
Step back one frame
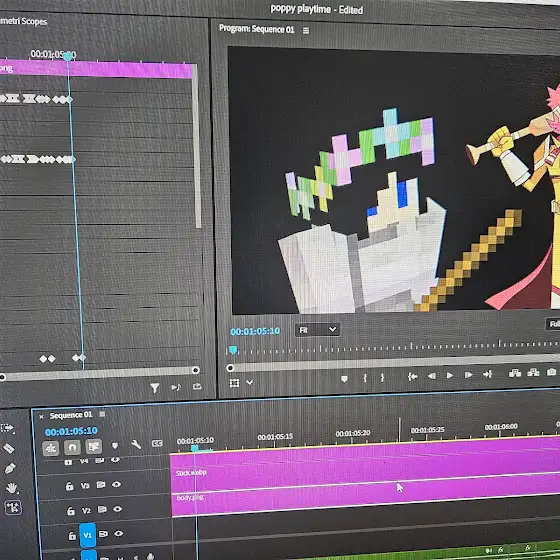click(x=431, y=376)
